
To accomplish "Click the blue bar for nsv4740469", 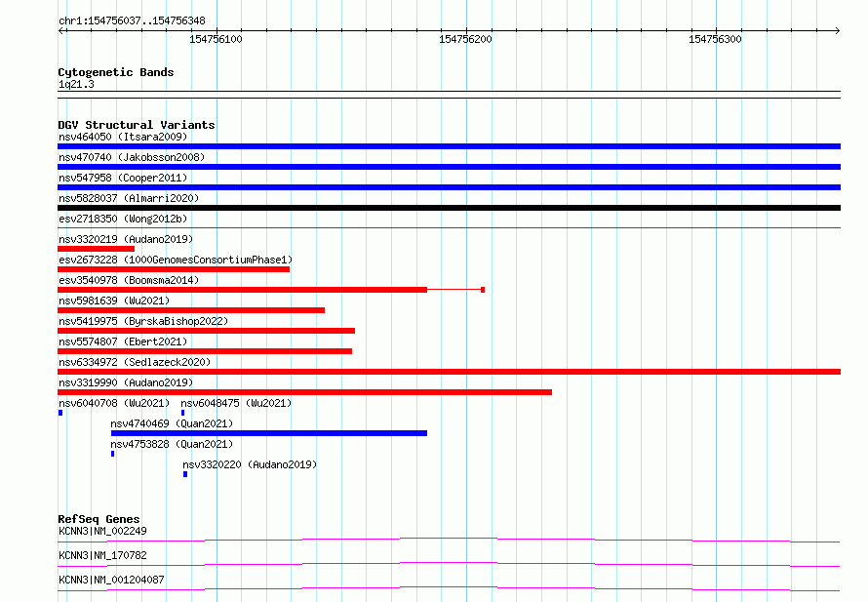I will [x=269, y=433].
